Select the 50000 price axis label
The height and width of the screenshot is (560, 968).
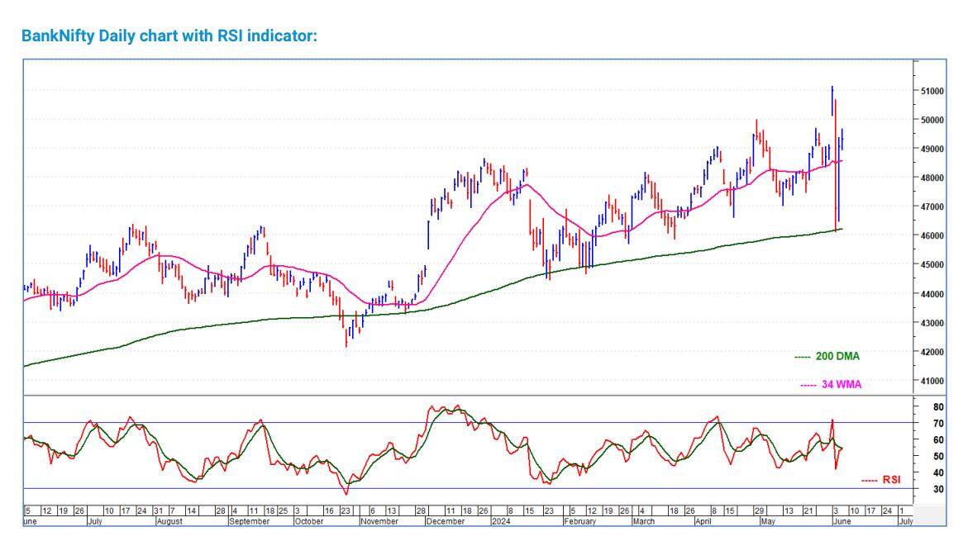click(x=932, y=121)
